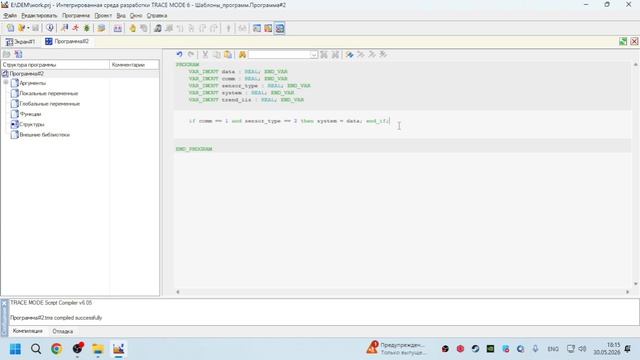The width and height of the screenshot is (640, 360).
Task: Select Функции tree item
Action: 30,114
